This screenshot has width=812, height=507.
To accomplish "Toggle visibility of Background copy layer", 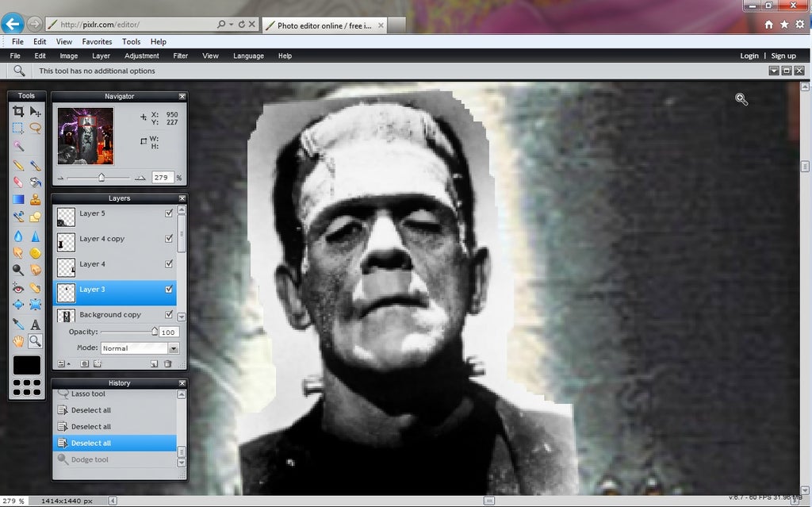I will pyautogui.click(x=169, y=314).
